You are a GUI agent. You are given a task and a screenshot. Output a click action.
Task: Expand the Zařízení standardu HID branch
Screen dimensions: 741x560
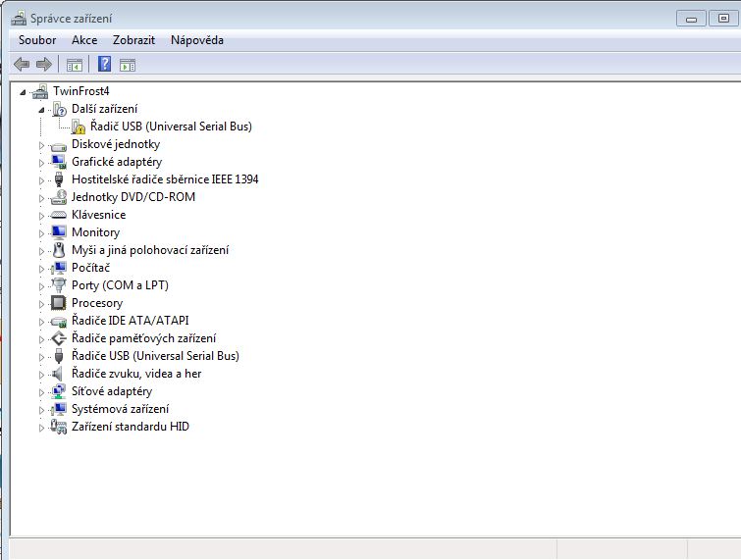click(41, 428)
